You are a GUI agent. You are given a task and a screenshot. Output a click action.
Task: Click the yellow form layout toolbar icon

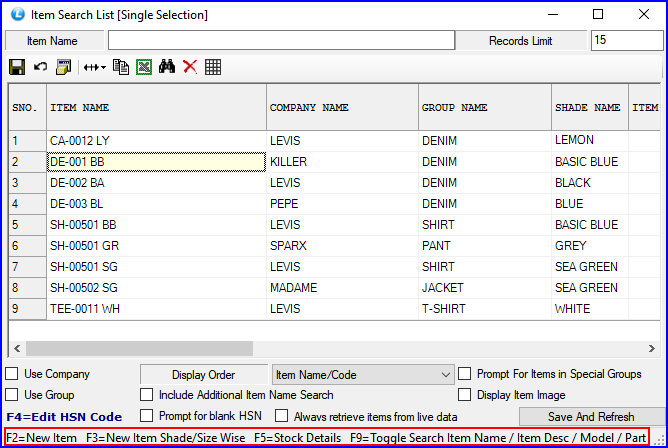pyautogui.click(x=63, y=67)
